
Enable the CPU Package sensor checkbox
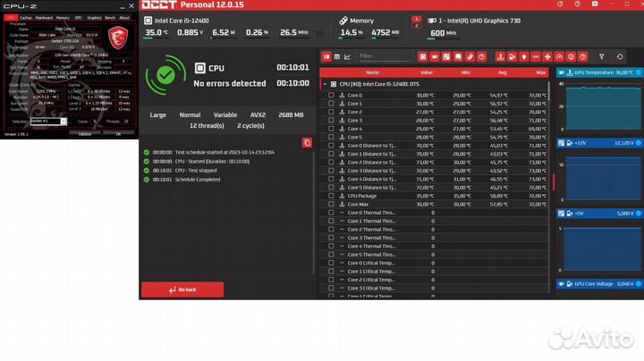331,196
